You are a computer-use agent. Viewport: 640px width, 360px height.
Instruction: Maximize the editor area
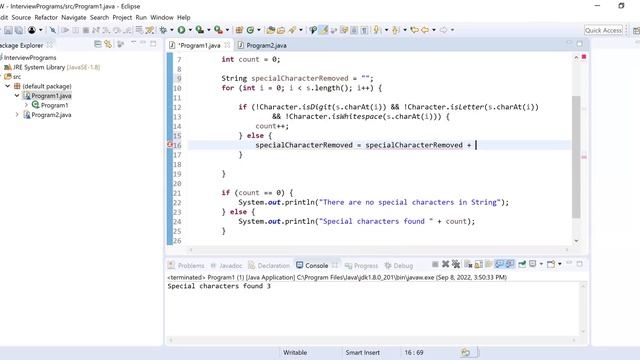580,43
